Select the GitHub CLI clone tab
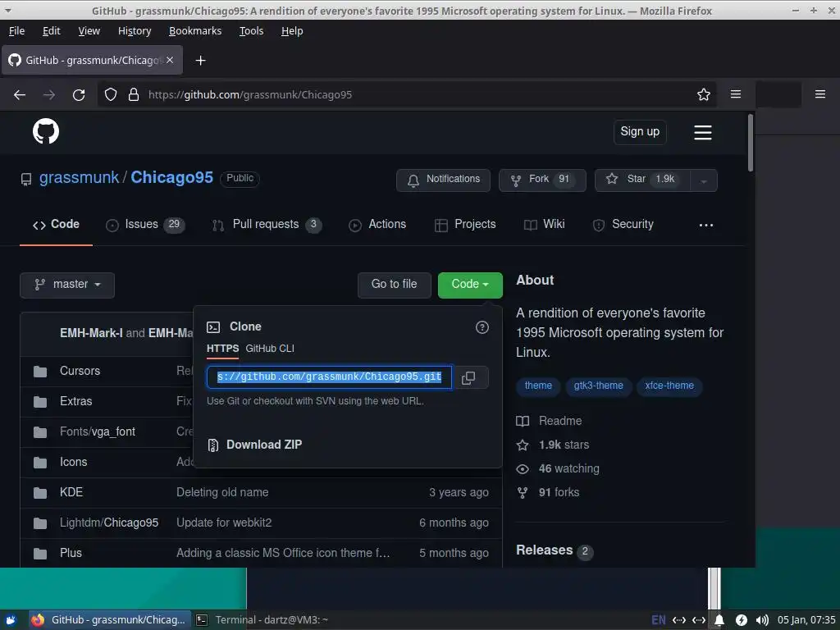This screenshot has height=630, width=840. [269, 349]
